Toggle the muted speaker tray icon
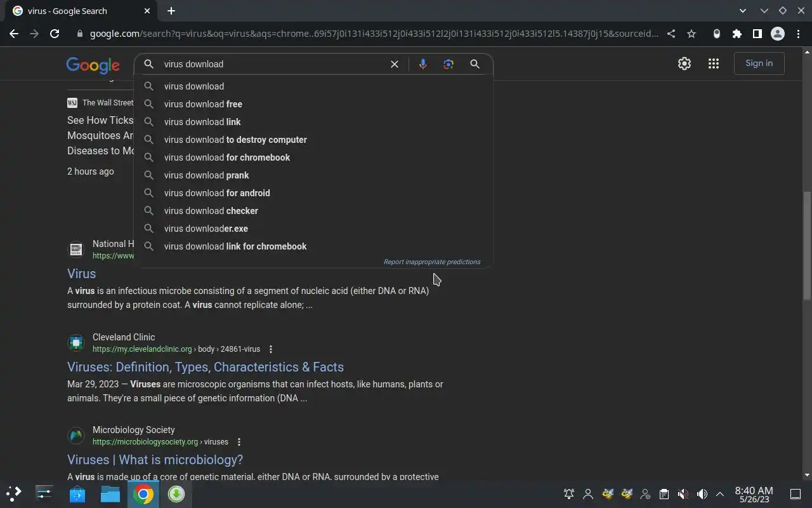 coord(683,494)
